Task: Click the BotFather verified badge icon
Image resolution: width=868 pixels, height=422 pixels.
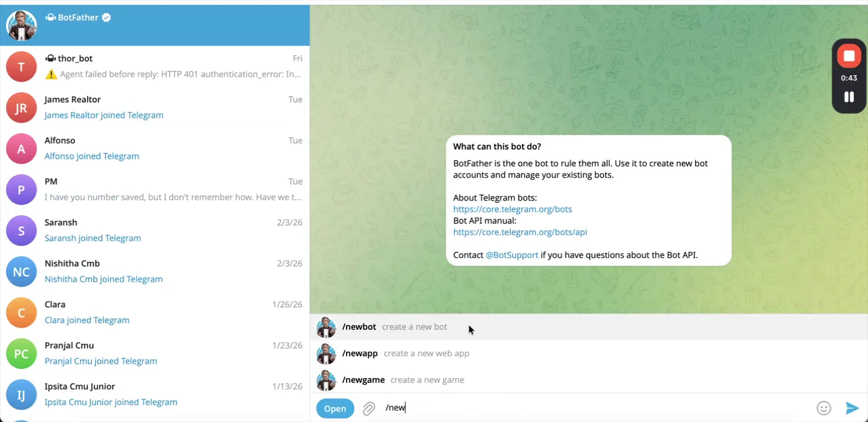Action: (106, 18)
